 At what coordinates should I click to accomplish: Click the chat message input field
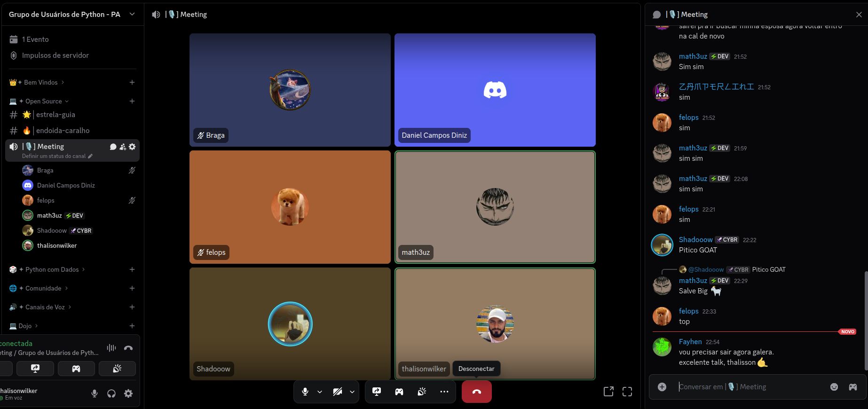point(748,387)
